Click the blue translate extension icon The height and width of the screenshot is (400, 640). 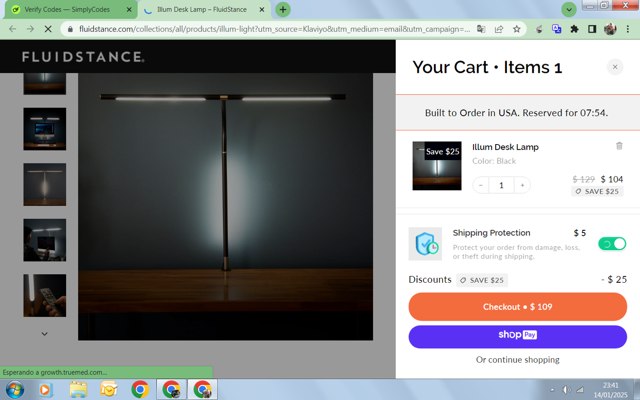point(556,29)
